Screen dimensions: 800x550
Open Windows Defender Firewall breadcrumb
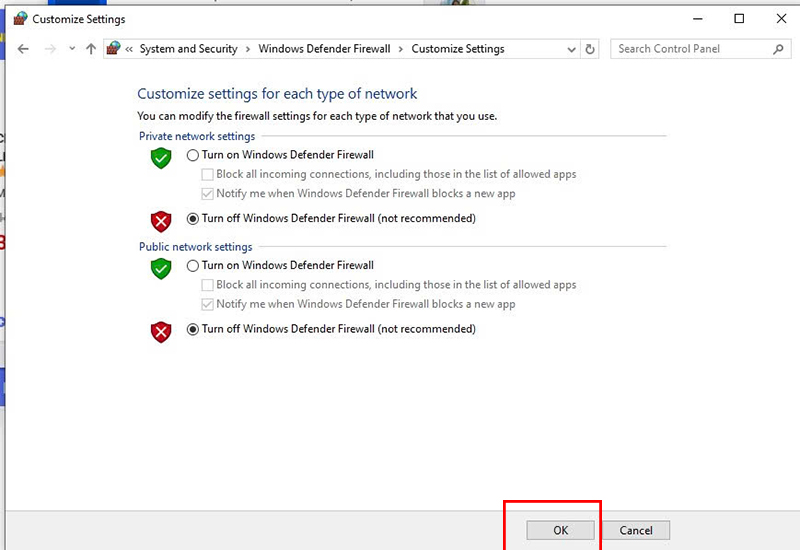(324, 49)
